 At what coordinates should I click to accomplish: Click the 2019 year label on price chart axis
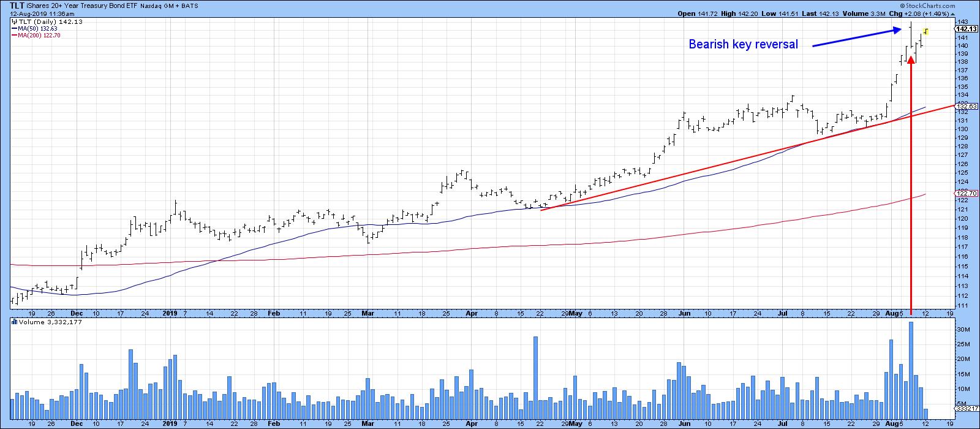(170, 313)
